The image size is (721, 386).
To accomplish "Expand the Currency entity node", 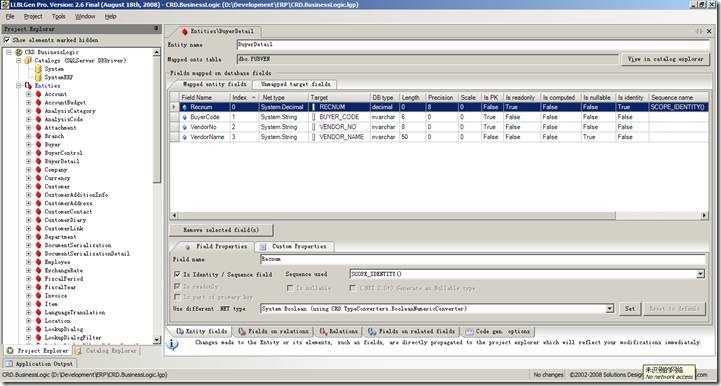I will click(x=29, y=178).
